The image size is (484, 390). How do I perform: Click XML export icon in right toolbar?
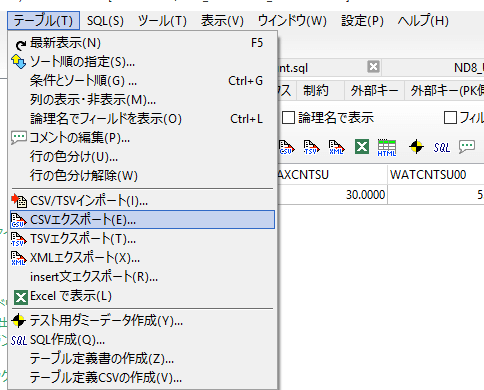click(x=337, y=147)
